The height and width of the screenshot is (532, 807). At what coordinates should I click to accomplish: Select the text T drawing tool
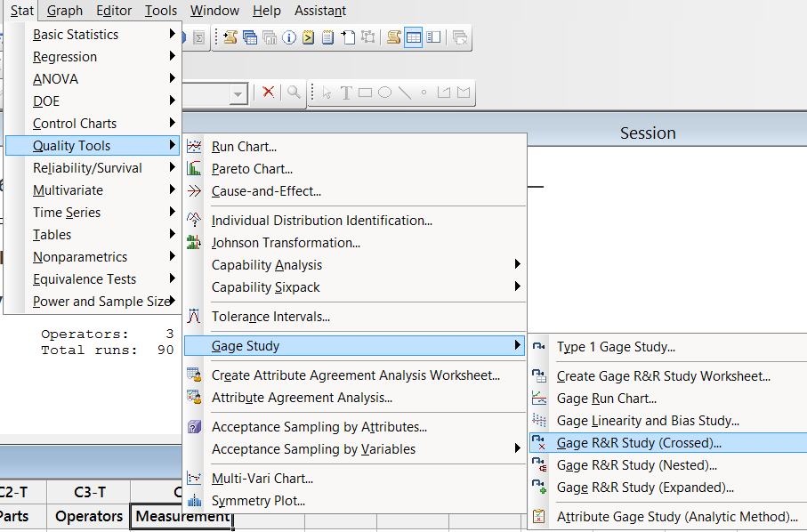click(346, 93)
